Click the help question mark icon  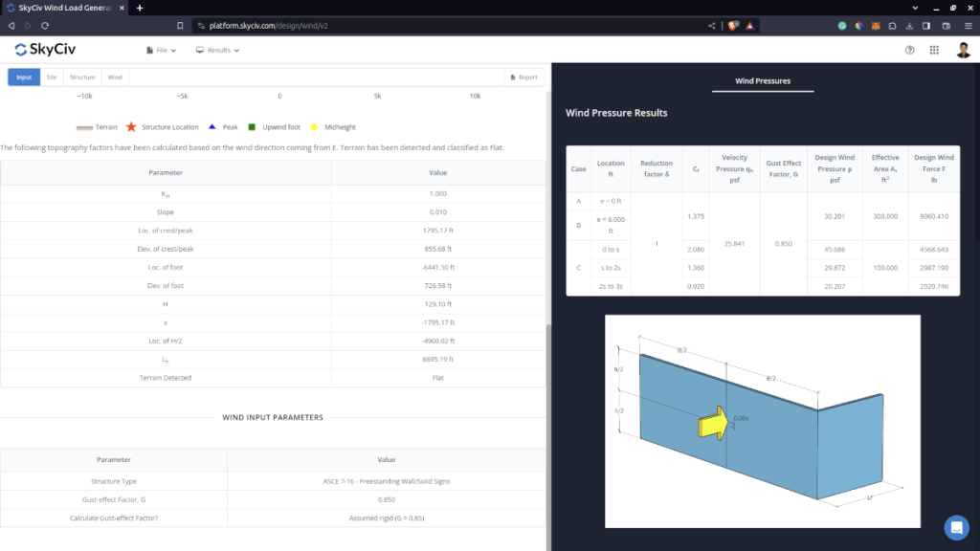coord(909,50)
